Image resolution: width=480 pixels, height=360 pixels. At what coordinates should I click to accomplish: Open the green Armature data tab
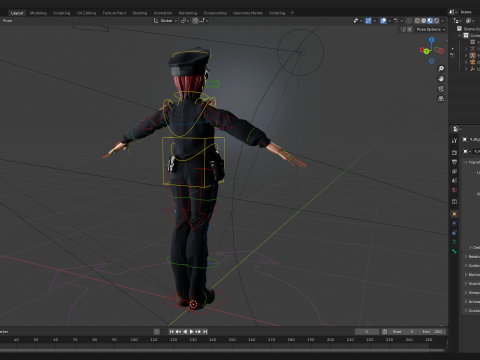454,242
